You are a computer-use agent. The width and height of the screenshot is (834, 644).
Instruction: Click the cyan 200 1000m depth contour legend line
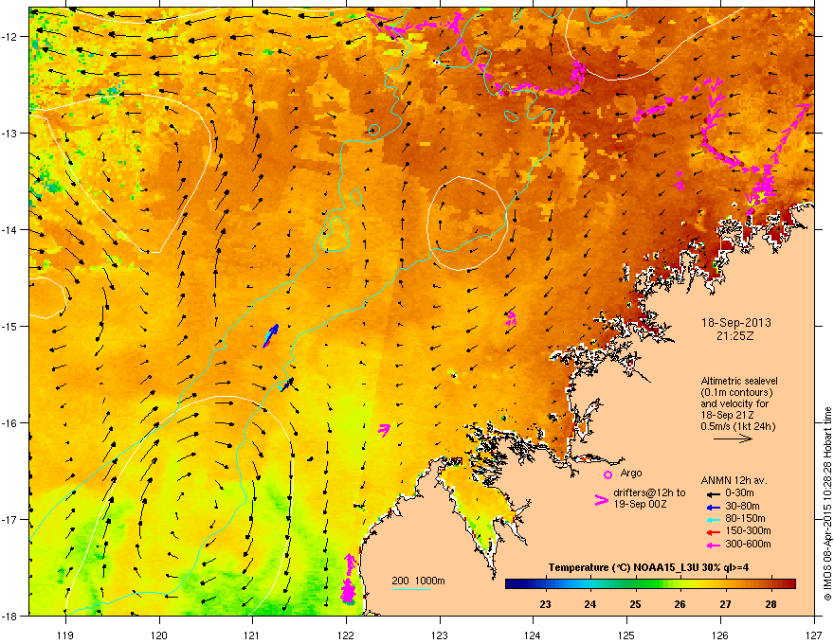(x=410, y=589)
